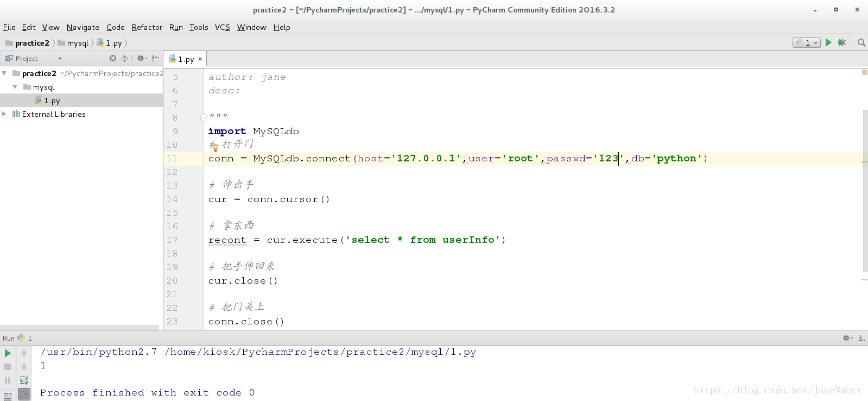
Task: Open the Refactor menu
Action: point(147,27)
